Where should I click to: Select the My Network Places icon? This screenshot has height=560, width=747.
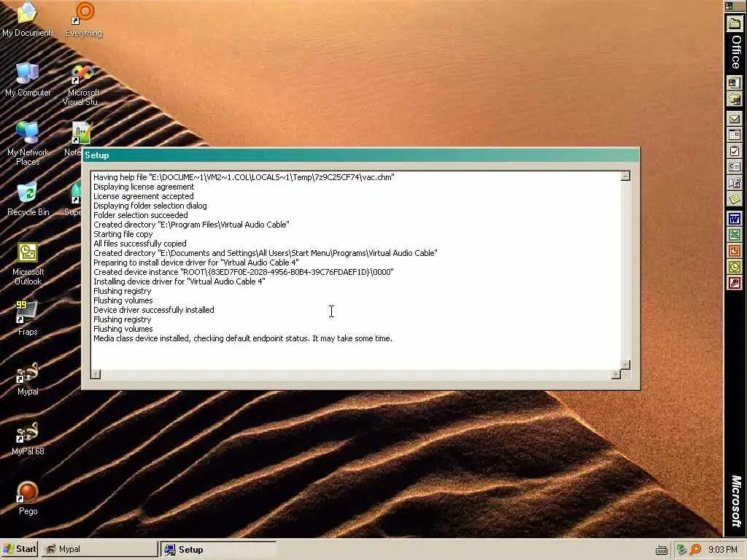28,143
